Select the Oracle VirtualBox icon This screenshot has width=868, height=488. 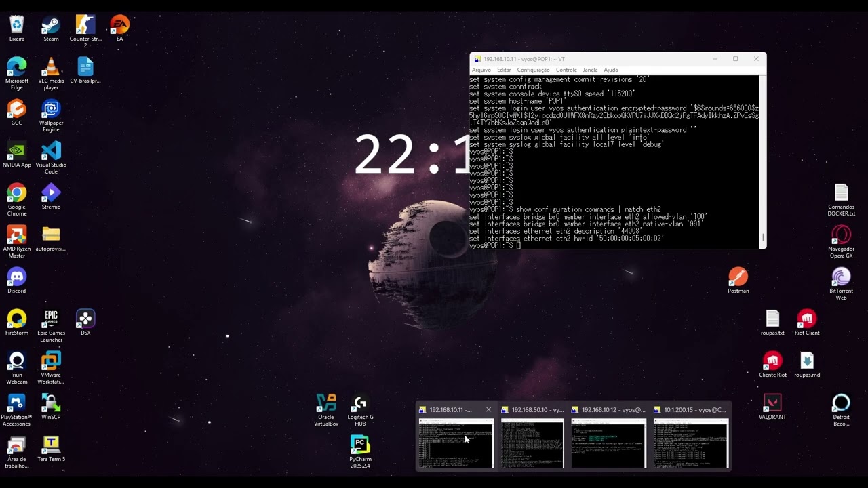tap(326, 410)
